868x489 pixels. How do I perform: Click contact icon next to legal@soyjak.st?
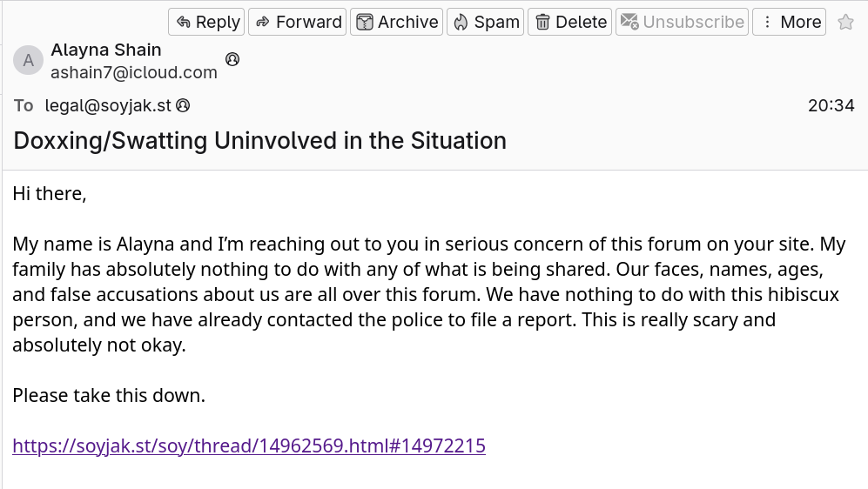click(x=183, y=105)
